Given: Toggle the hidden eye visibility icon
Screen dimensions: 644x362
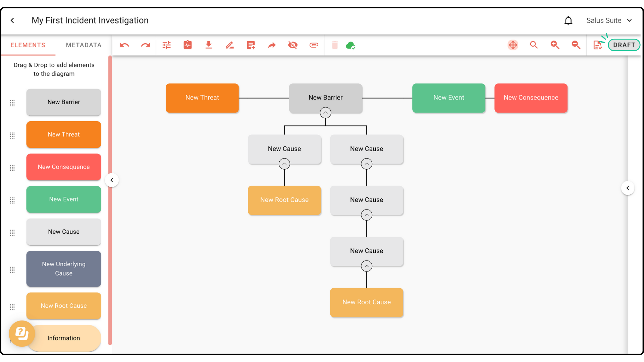Looking at the screenshot, I should 293,45.
